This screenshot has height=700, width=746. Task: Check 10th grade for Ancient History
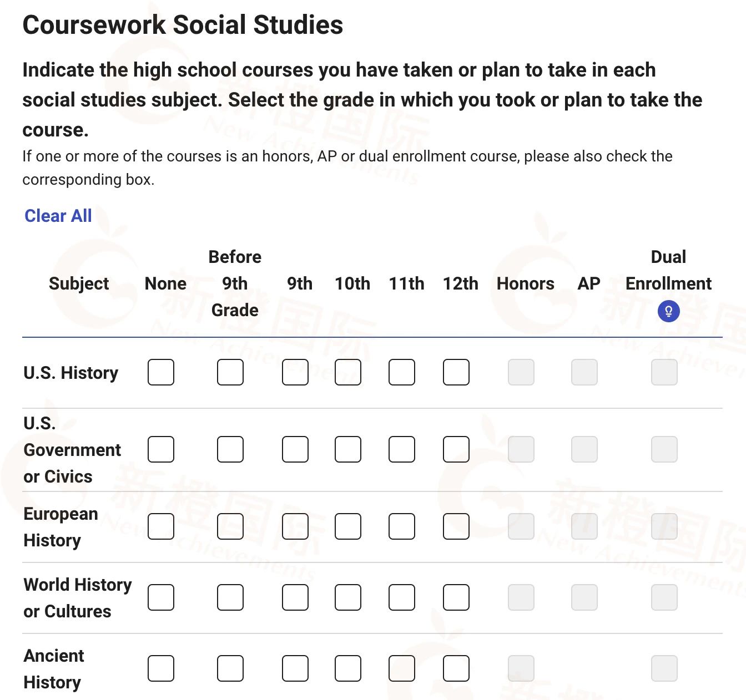[x=348, y=668]
